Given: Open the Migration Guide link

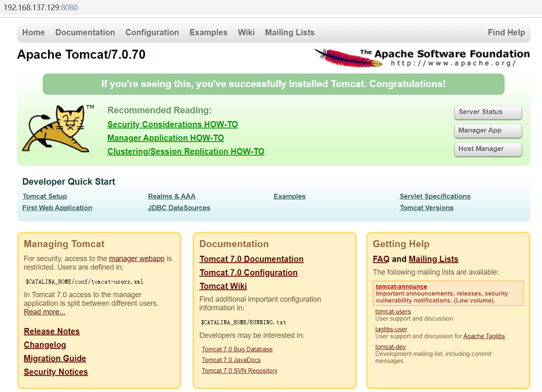Looking at the screenshot, I should (x=55, y=358).
